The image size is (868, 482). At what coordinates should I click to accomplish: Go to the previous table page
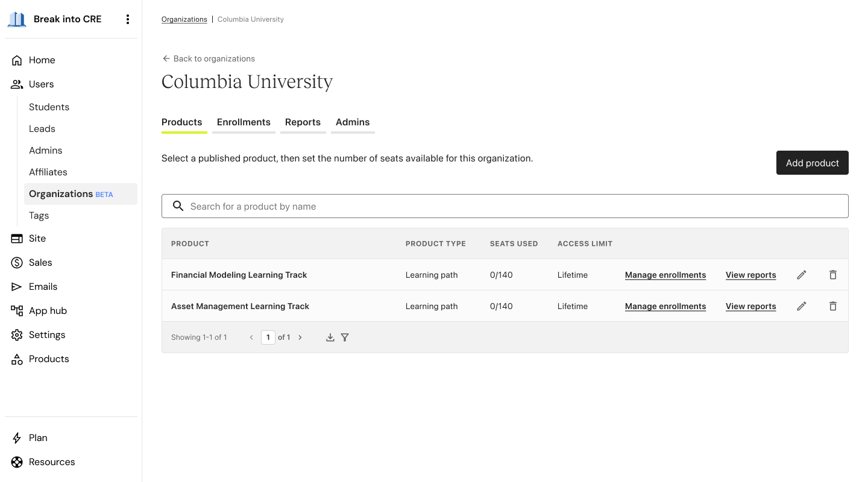click(251, 337)
